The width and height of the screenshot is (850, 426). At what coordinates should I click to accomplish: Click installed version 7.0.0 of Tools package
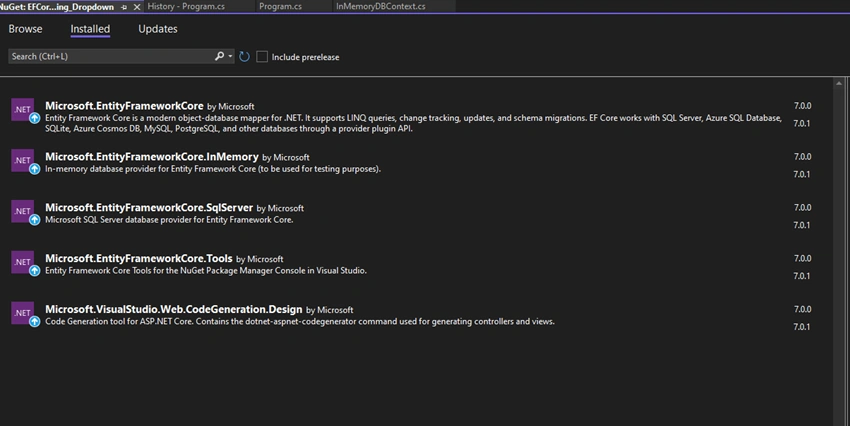pos(802,259)
